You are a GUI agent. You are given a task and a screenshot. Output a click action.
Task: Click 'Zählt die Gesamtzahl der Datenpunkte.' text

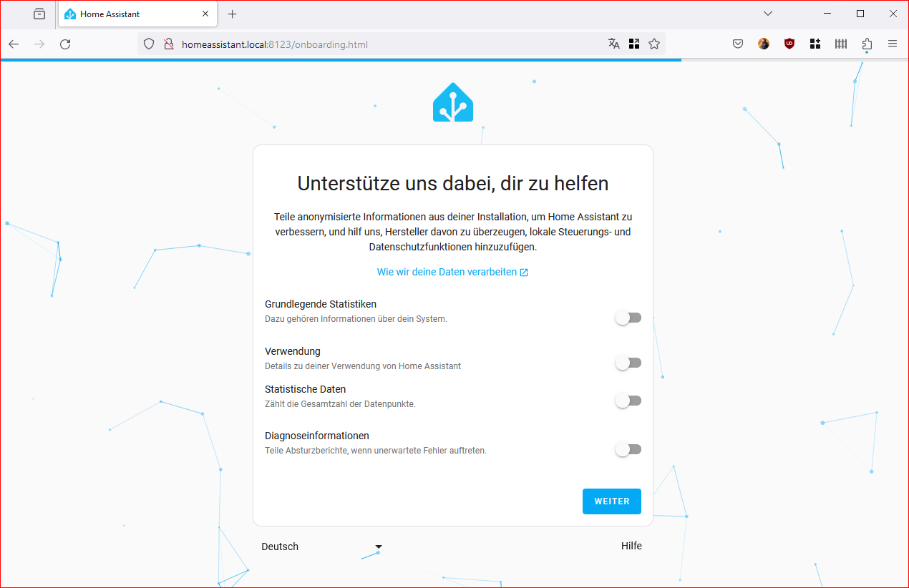point(340,404)
